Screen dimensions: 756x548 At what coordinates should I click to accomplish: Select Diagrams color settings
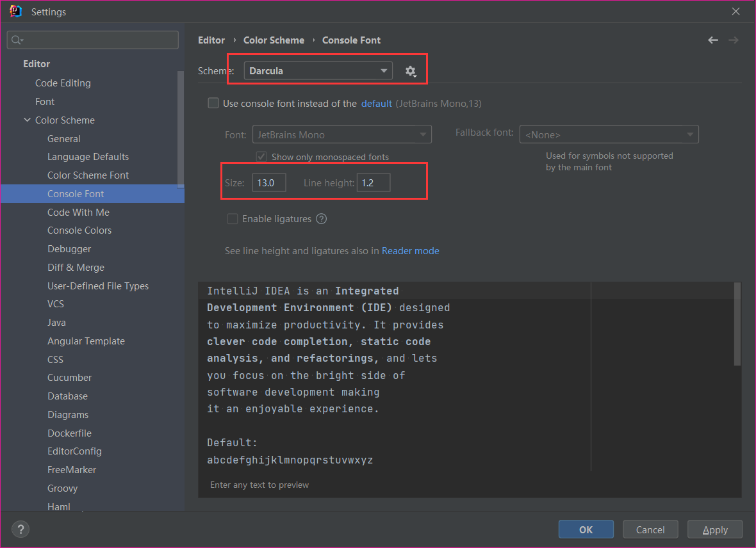(68, 414)
